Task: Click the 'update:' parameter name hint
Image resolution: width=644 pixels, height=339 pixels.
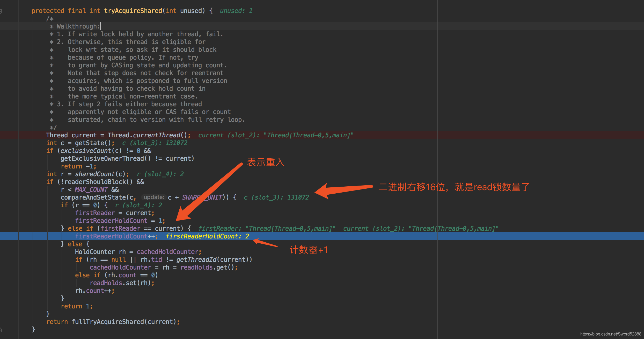Action: pyautogui.click(x=154, y=197)
